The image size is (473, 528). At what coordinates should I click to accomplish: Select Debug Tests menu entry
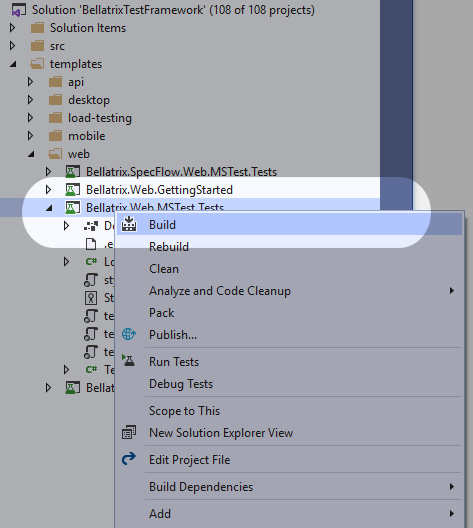pyautogui.click(x=289, y=384)
